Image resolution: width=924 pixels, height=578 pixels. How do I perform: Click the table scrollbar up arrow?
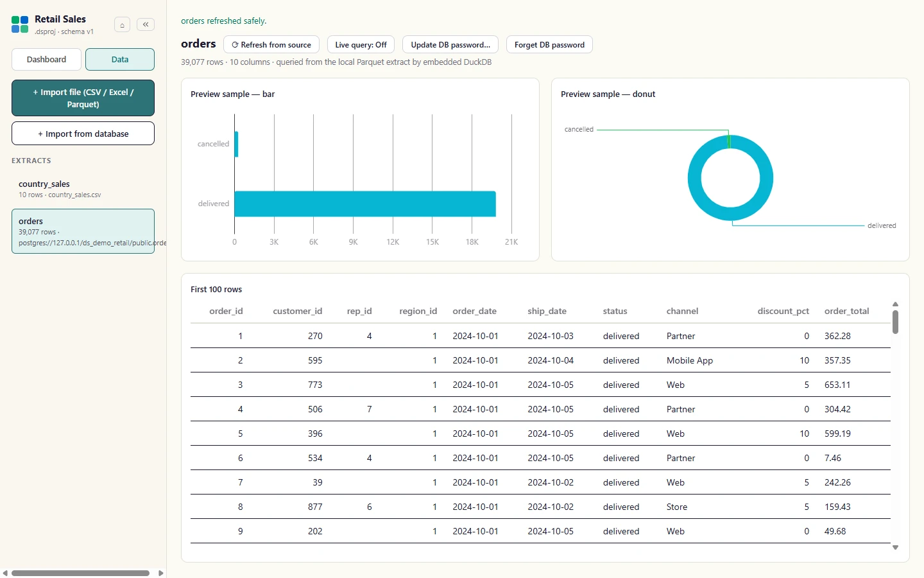[x=895, y=304]
